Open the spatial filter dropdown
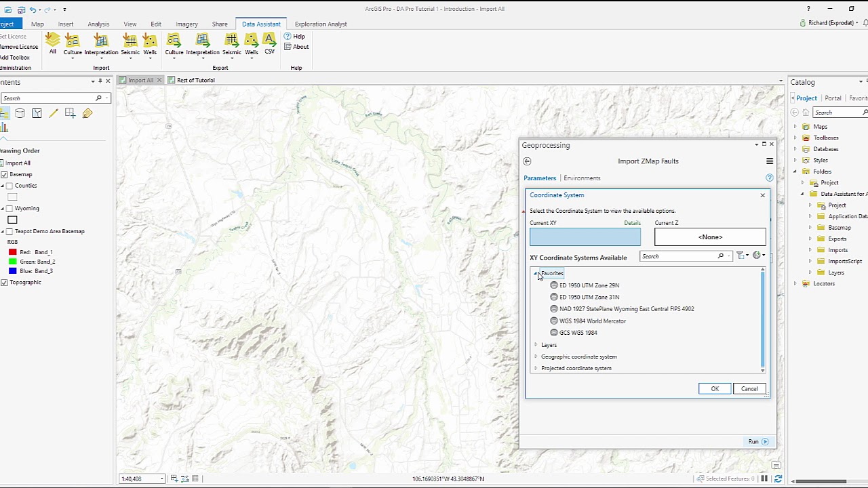This screenshot has width=868, height=488. (743, 256)
